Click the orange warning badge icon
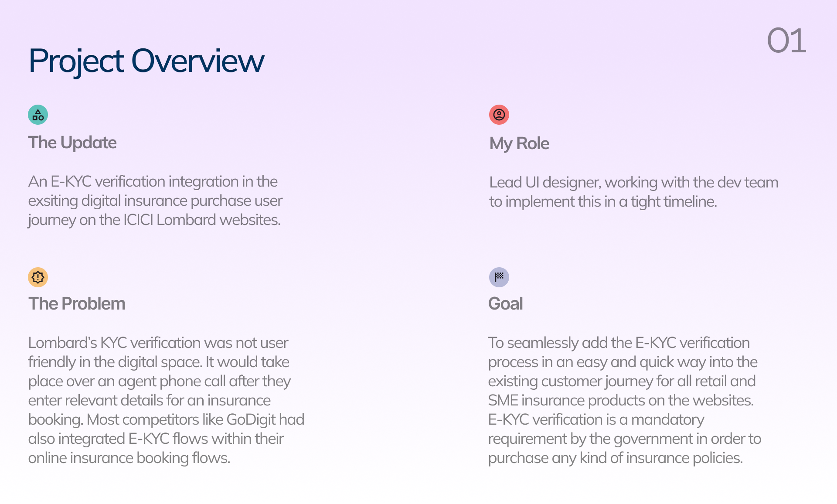The height and width of the screenshot is (504, 837). click(38, 277)
